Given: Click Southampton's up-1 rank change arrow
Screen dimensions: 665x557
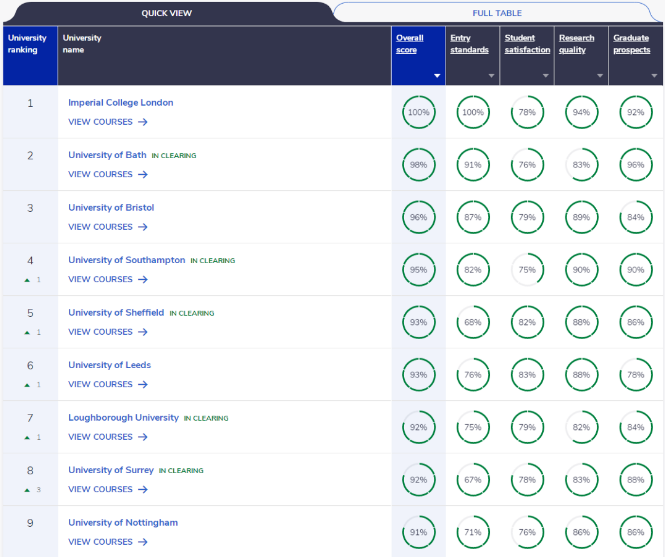Looking at the screenshot, I should [27, 280].
